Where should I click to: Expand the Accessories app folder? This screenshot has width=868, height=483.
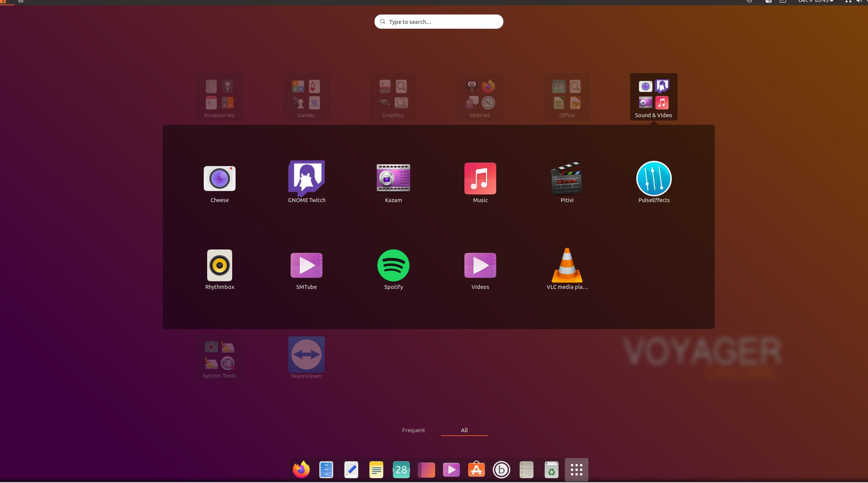coord(219,97)
